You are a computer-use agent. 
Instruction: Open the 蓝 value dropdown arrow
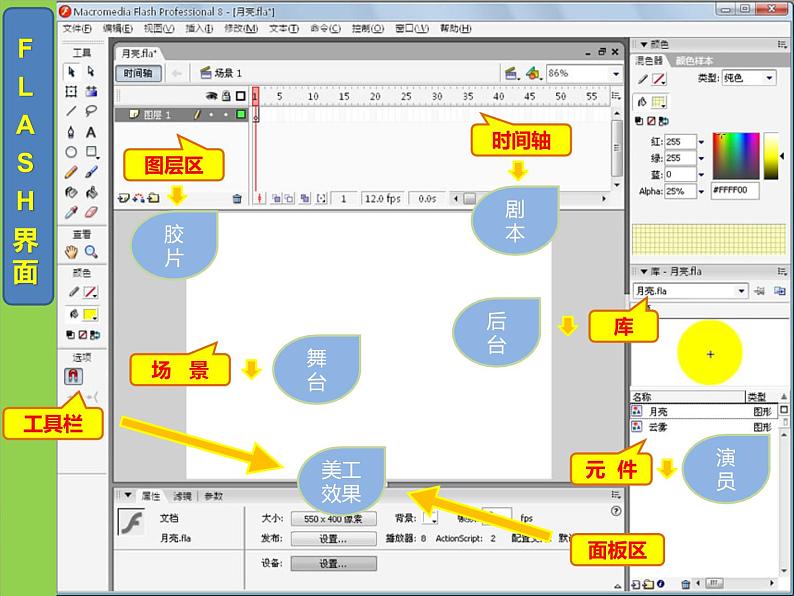point(701,175)
